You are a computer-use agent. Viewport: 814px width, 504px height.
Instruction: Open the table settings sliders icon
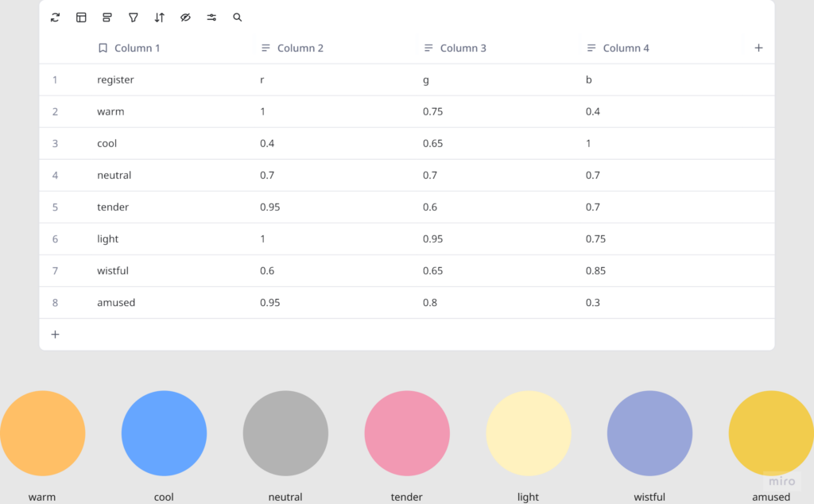click(x=211, y=17)
